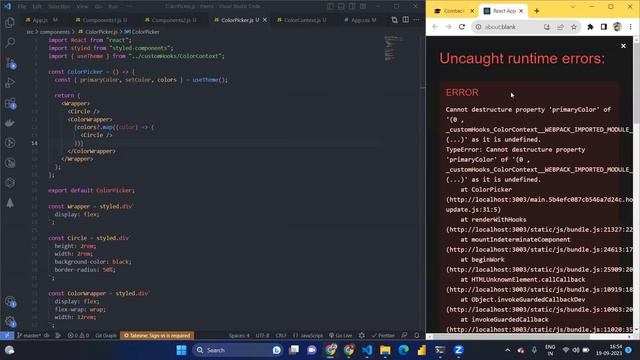Screen dimensions: 640x360
Task: Open the Windows Start menu
Action: tap(182, 350)
